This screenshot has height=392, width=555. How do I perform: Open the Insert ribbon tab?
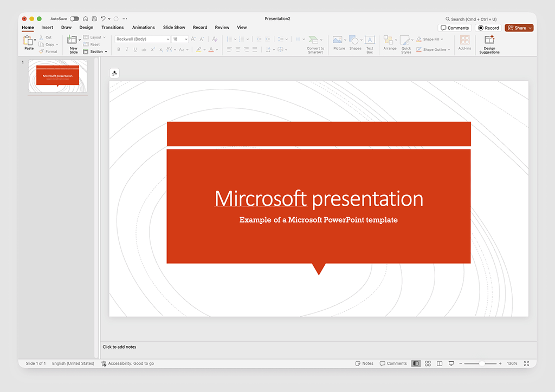coord(47,27)
